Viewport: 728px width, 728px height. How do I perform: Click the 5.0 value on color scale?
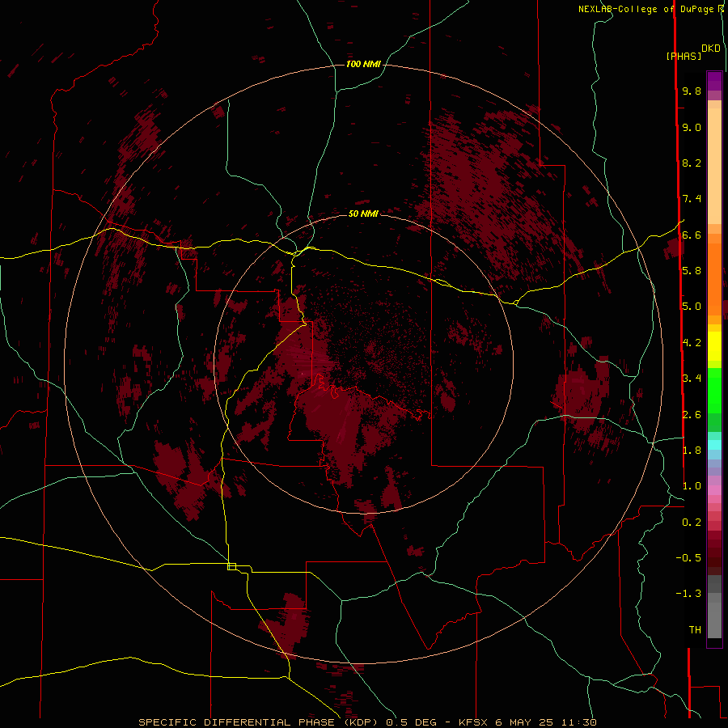tap(692, 307)
